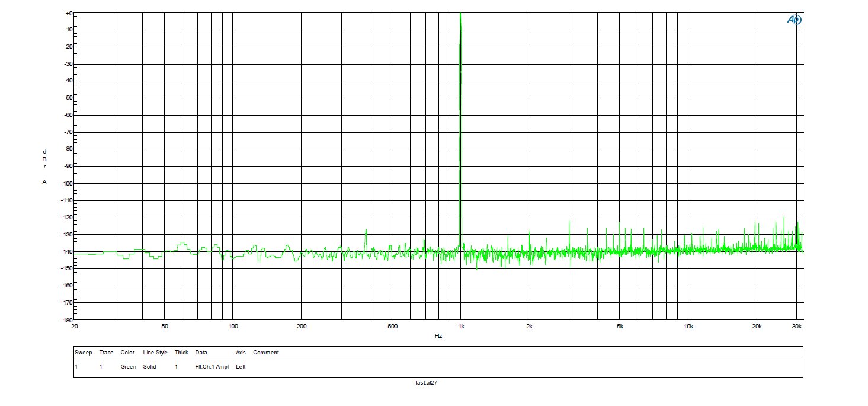Viewport: 868px width, 406px height.
Task: Pick the -60 vertical axis label
Action: [x=68, y=115]
